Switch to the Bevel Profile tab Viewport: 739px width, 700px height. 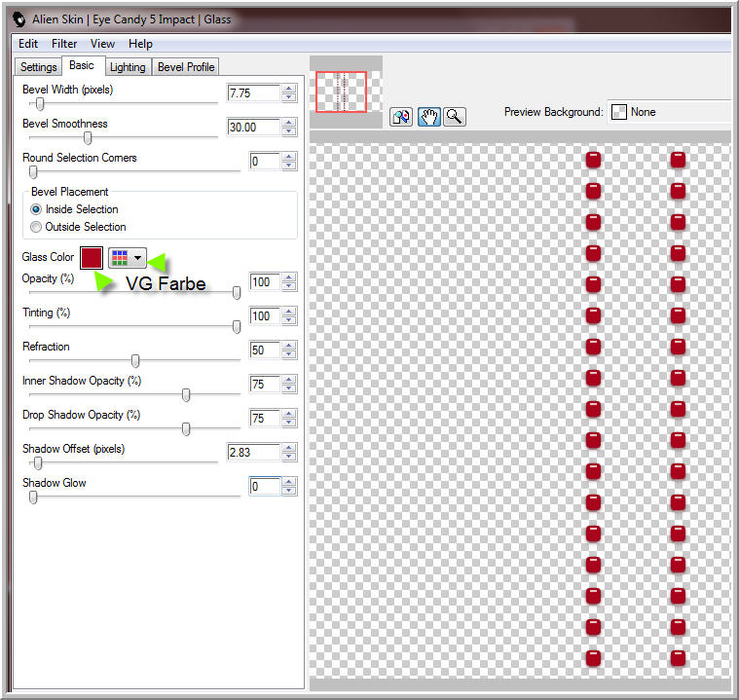[186, 67]
